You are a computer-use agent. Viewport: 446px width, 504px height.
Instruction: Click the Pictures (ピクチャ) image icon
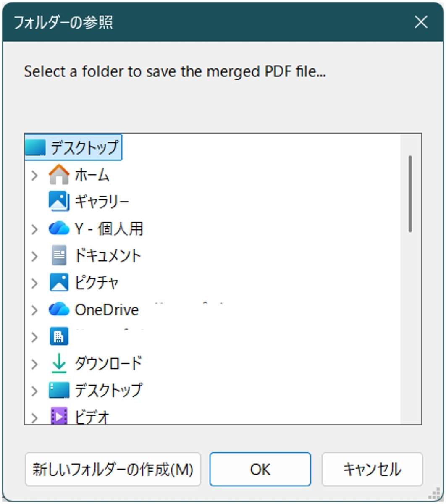[59, 282]
